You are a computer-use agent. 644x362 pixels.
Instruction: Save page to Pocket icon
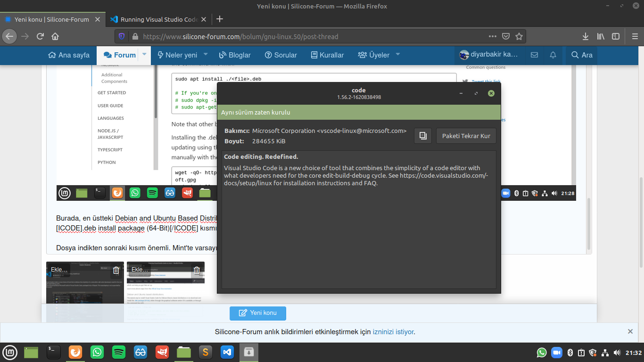[x=505, y=36]
